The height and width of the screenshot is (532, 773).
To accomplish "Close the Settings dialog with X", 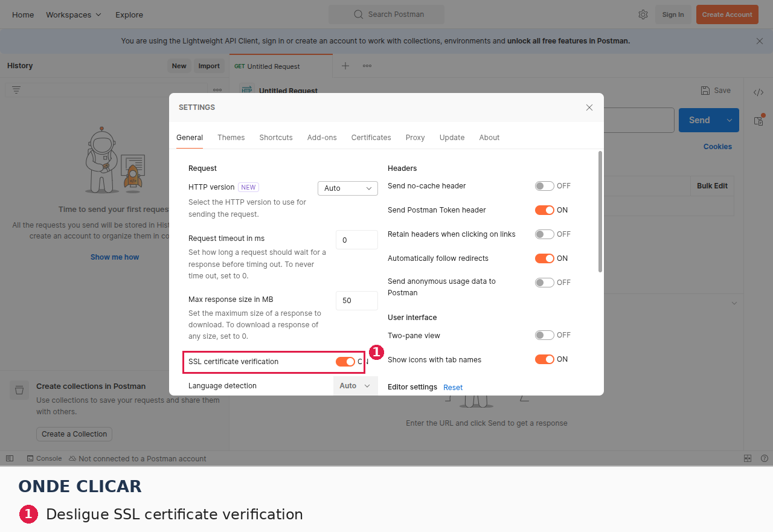I will (589, 107).
